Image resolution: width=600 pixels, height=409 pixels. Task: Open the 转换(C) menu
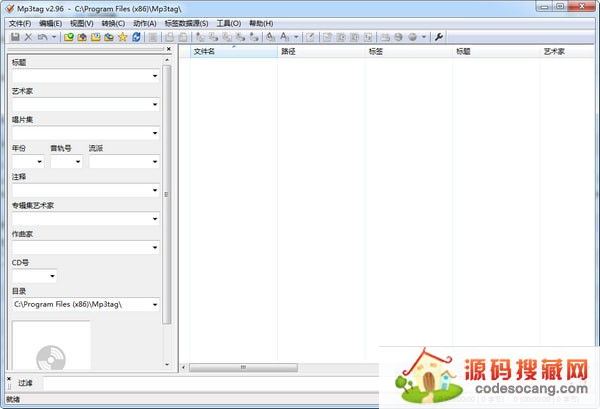pyautogui.click(x=112, y=23)
